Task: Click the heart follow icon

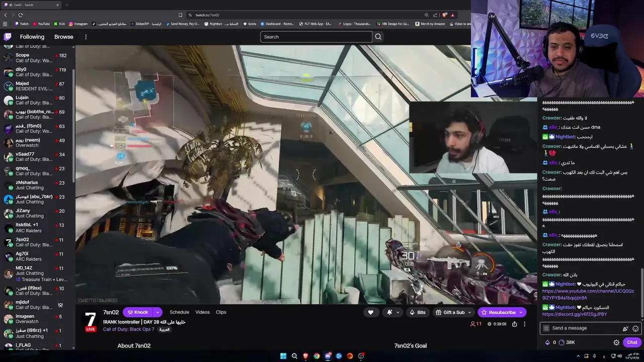Action: 371,312
